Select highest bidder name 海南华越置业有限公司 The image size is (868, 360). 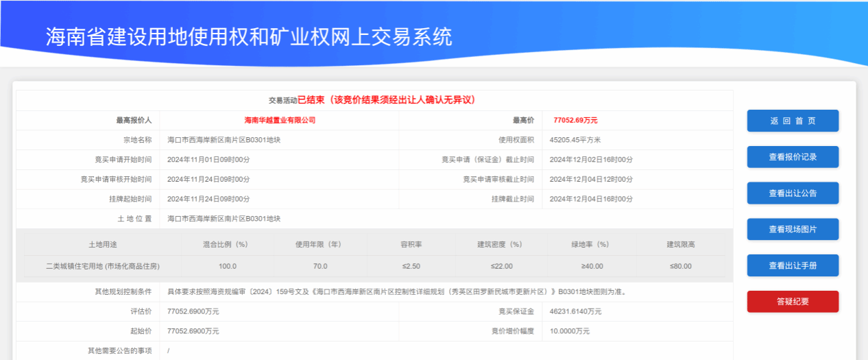(x=280, y=120)
